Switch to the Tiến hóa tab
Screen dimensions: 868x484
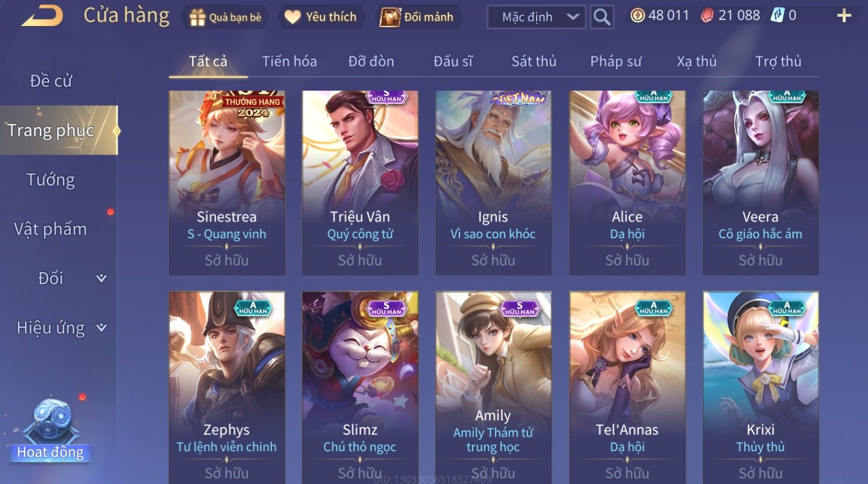(289, 61)
